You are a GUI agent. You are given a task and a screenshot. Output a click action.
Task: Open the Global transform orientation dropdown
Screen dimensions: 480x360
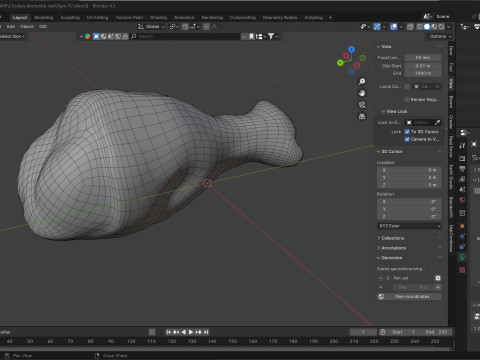(152, 27)
